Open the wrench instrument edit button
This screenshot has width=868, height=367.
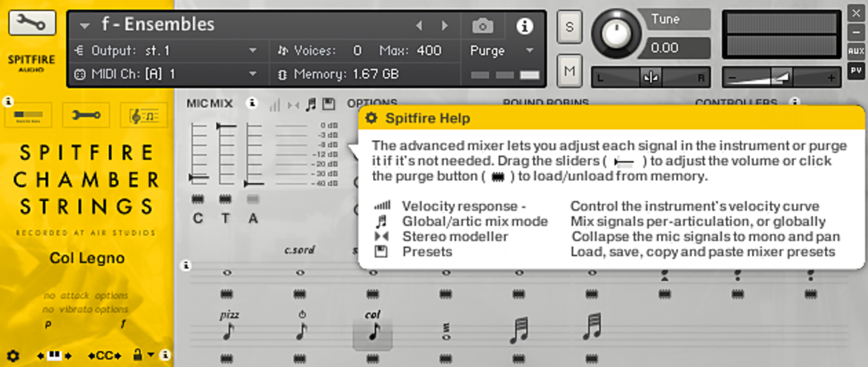pyautogui.click(x=32, y=22)
